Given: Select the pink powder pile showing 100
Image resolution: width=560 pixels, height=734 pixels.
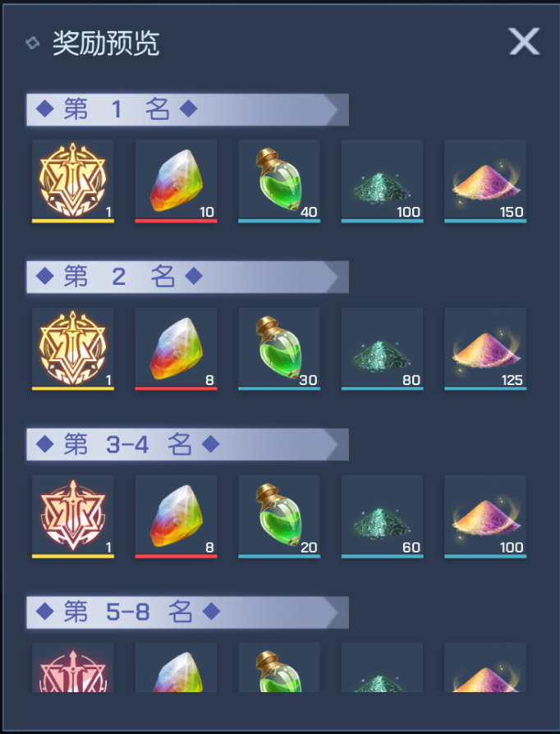Looking at the screenshot, I should pyautogui.click(x=485, y=516).
